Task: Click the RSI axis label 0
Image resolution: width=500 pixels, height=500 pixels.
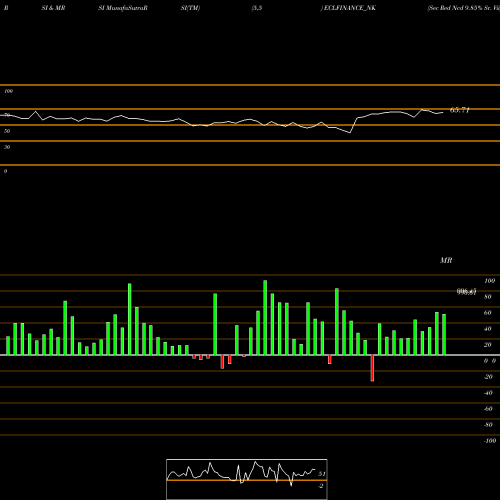Action: click(5, 171)
